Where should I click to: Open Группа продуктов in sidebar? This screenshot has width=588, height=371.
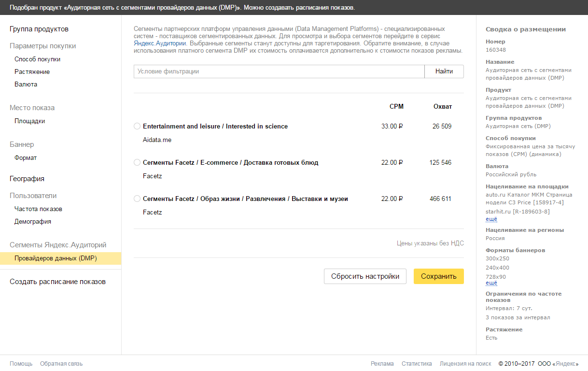tap(39, 29)
